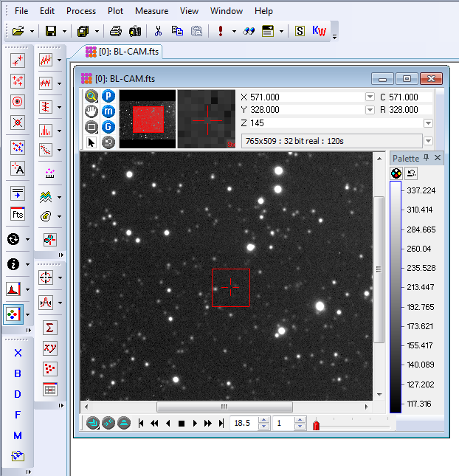Increase the 18.5 frame rate stepper

pyautogui.click(x=263, y=420)
